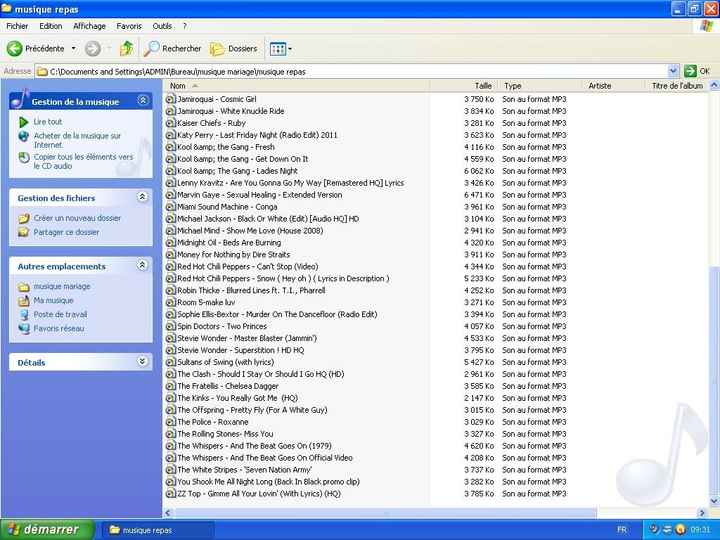Viewport: 720px width, 540px height.
Task: Expand the Détails panel
Action: click(142, 361)
